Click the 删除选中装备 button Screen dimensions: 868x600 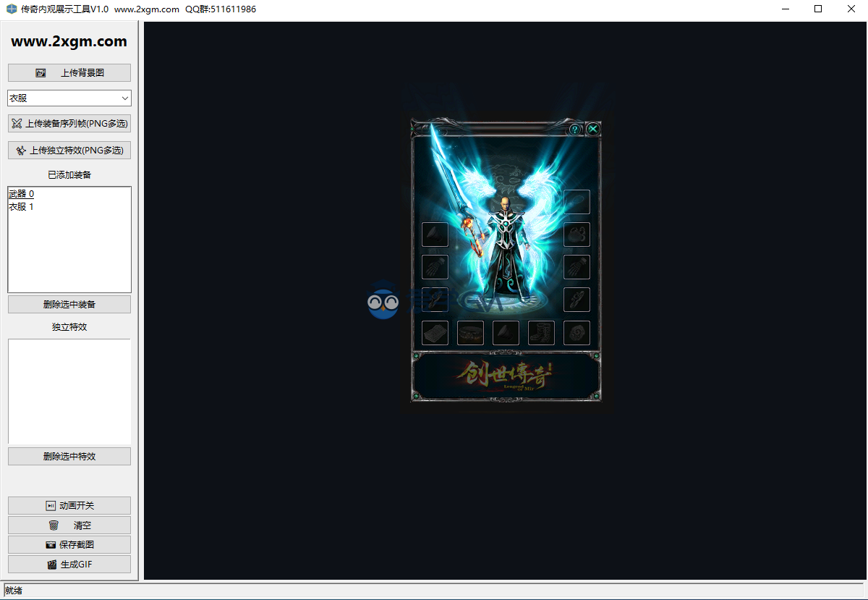tap(69, 305)
